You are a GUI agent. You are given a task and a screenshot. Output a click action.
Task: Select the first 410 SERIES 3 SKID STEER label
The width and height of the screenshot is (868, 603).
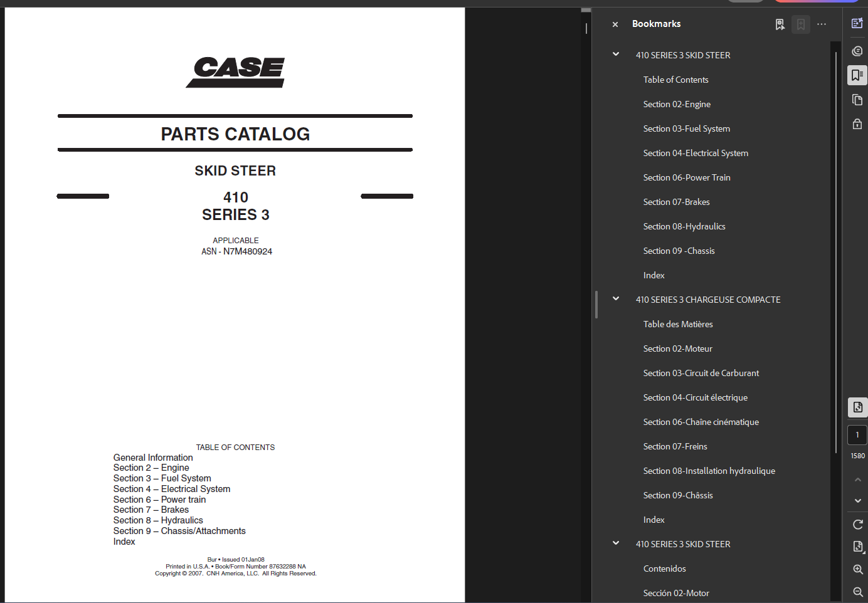point(683,55)
